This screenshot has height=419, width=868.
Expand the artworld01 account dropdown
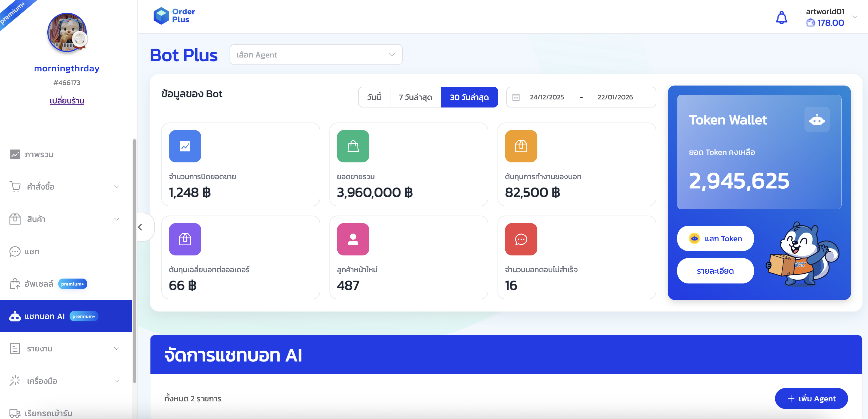click(854, 17)
